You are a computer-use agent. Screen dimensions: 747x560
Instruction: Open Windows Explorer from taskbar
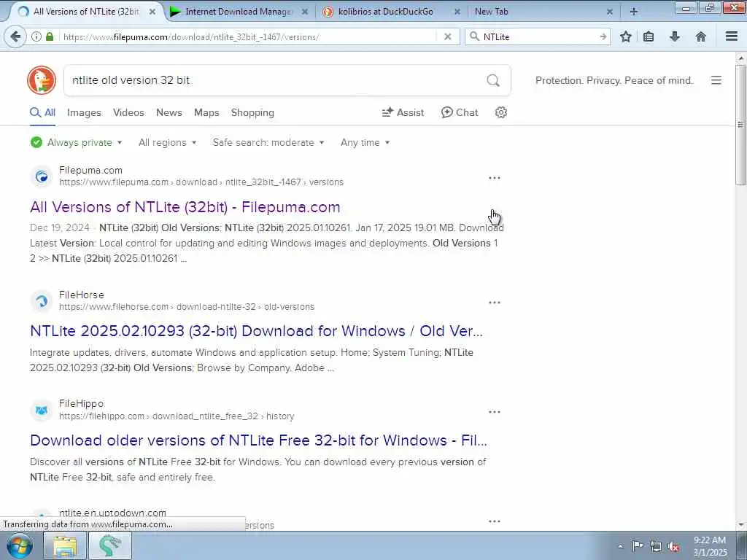65,545
